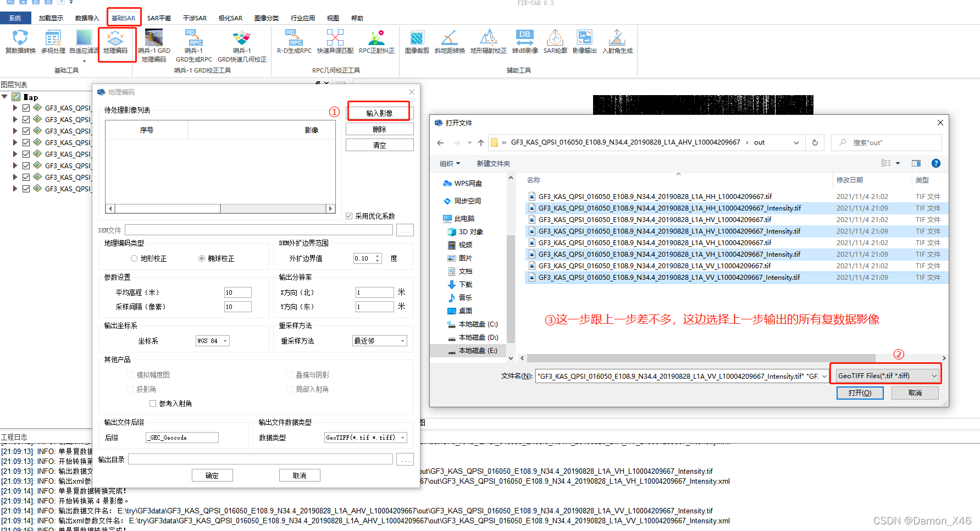Toggle the preview pane icon
The width and height of the screenshot is (980, 531).
click(916, 163)
